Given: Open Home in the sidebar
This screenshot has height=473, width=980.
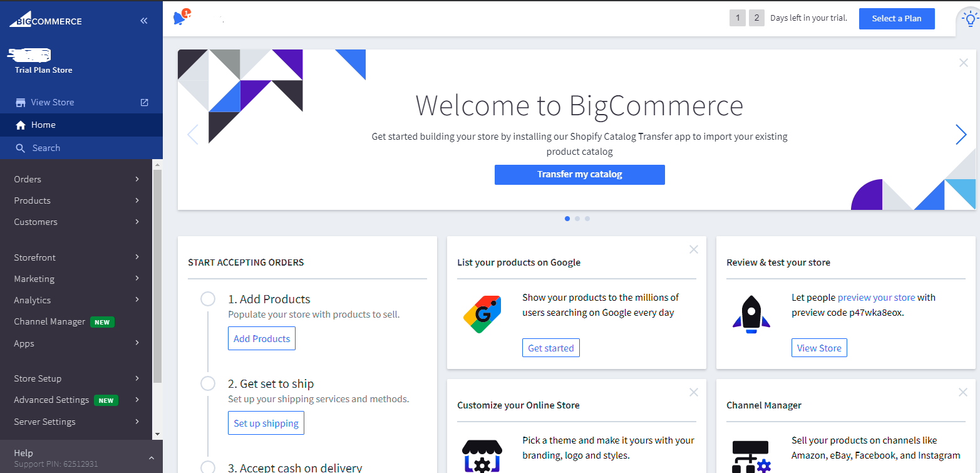Looking at the screenshot, I should [43, 125].
